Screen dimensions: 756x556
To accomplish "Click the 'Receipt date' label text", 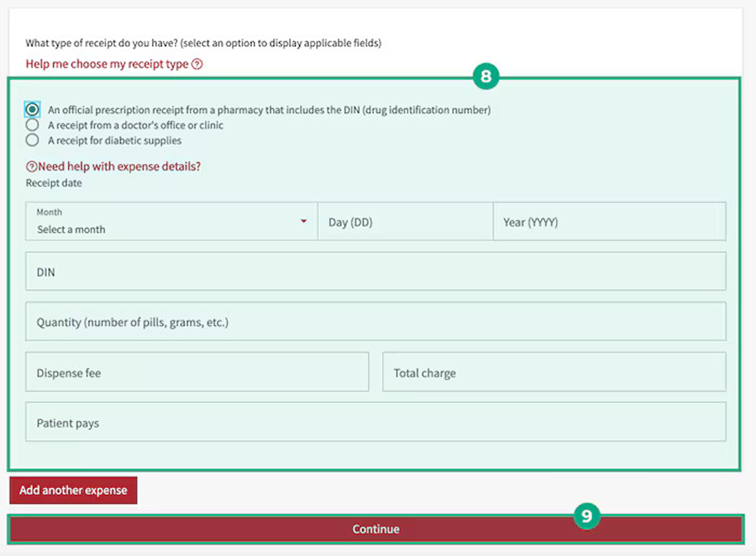I will [x=54, y=183].
